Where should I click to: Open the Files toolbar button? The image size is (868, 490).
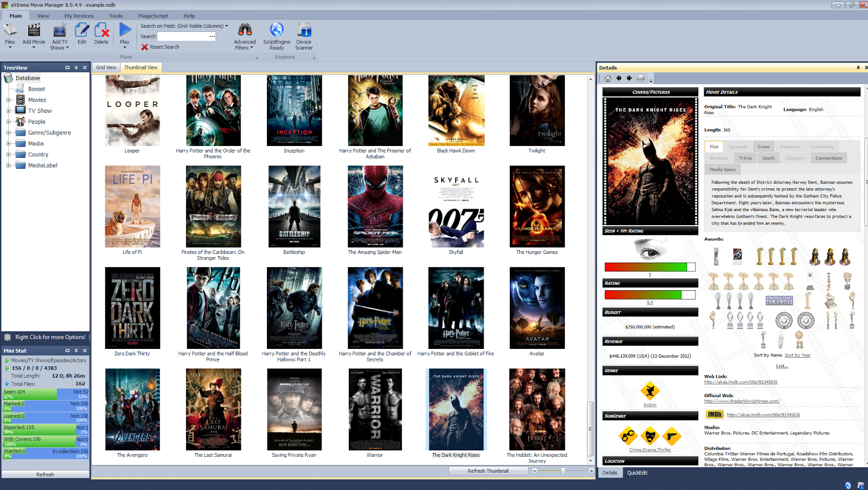tap(10, 36)
